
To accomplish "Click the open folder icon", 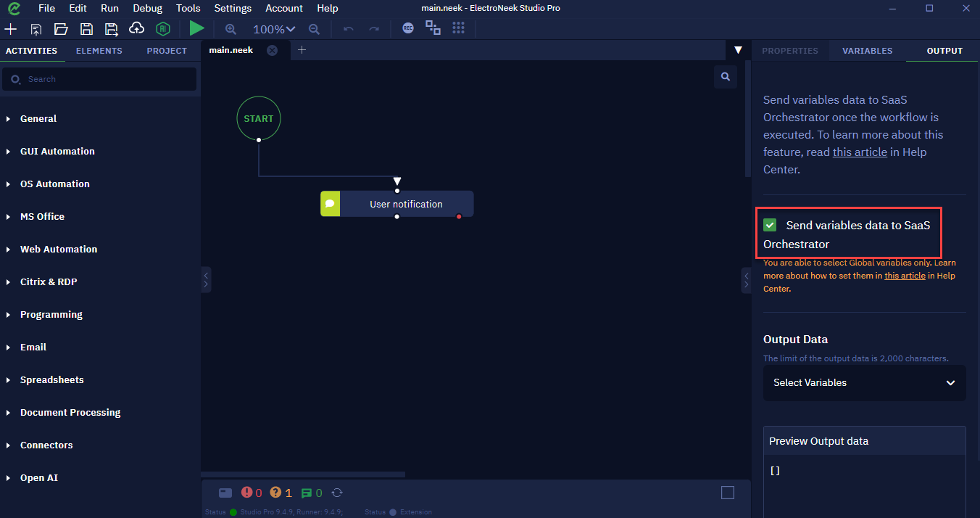I will coord(61,29).
